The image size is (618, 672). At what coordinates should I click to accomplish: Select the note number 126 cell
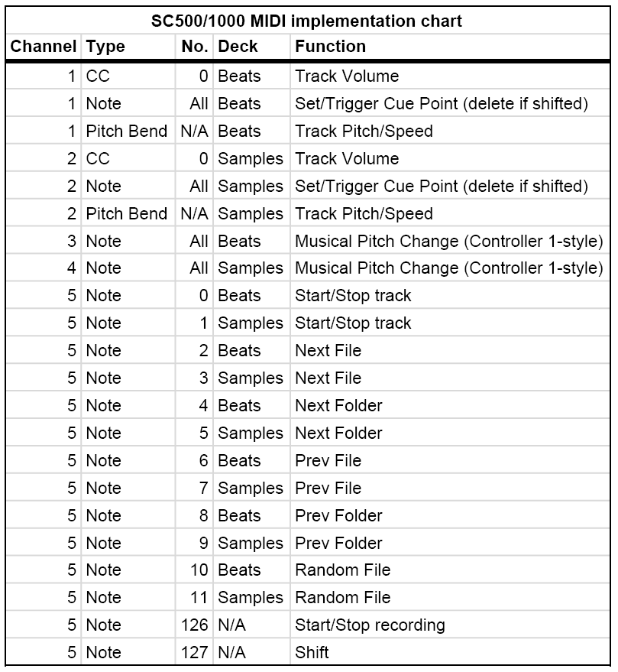195,625
